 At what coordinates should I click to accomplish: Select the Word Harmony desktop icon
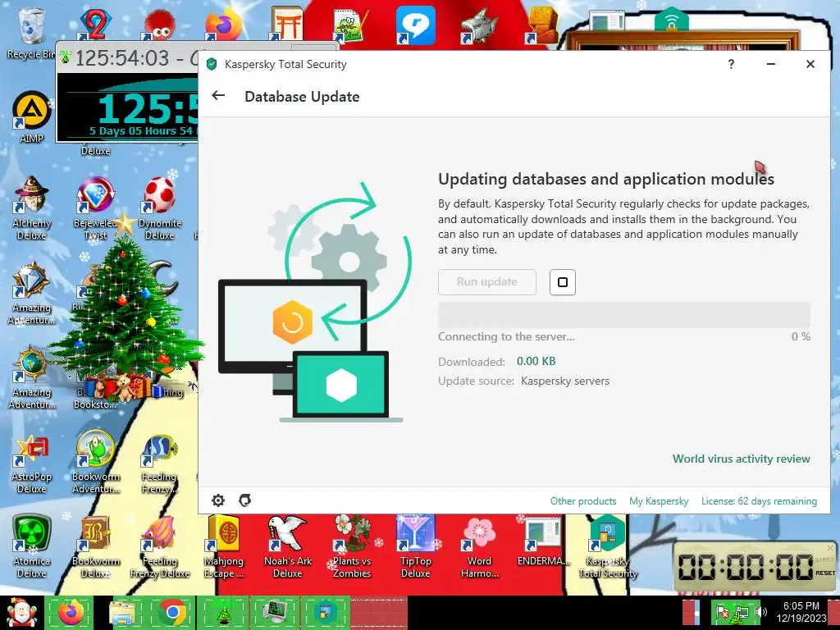[x=479, y=546]
